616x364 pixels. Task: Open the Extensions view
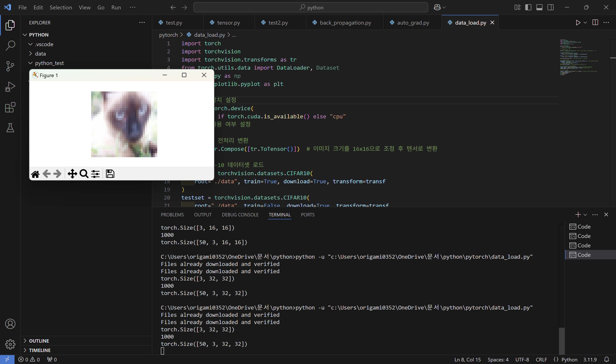[x=10, y=107]
